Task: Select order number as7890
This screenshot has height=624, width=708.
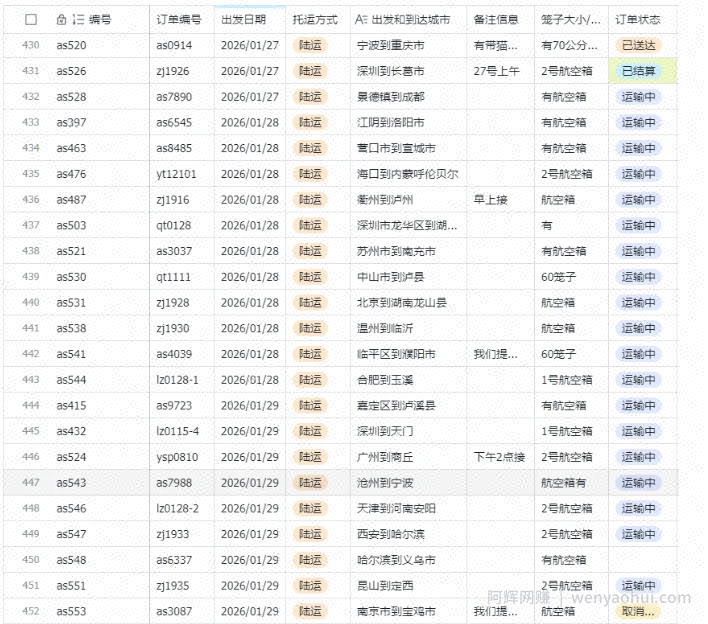Action: [x=174, y=97]
